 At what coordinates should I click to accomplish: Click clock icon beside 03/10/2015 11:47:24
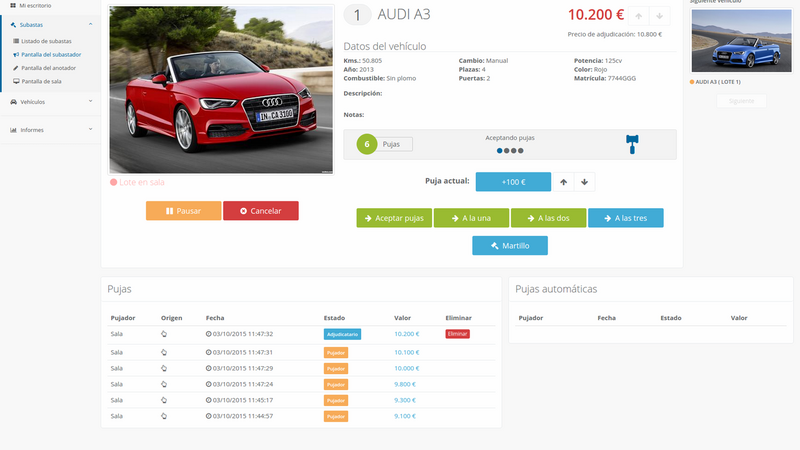209,384
